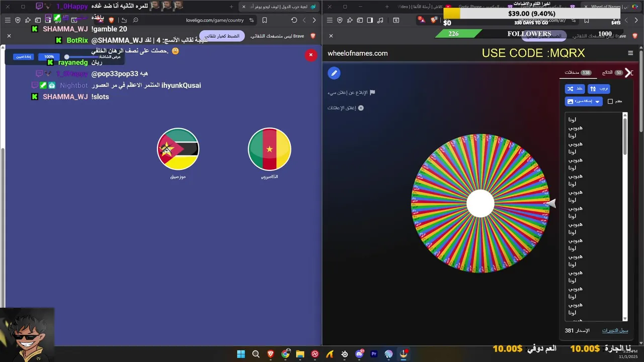This screenshot has height=362, width=644.
Task: Switch to the results tab with 50
Action: click(x=612, y=73)
